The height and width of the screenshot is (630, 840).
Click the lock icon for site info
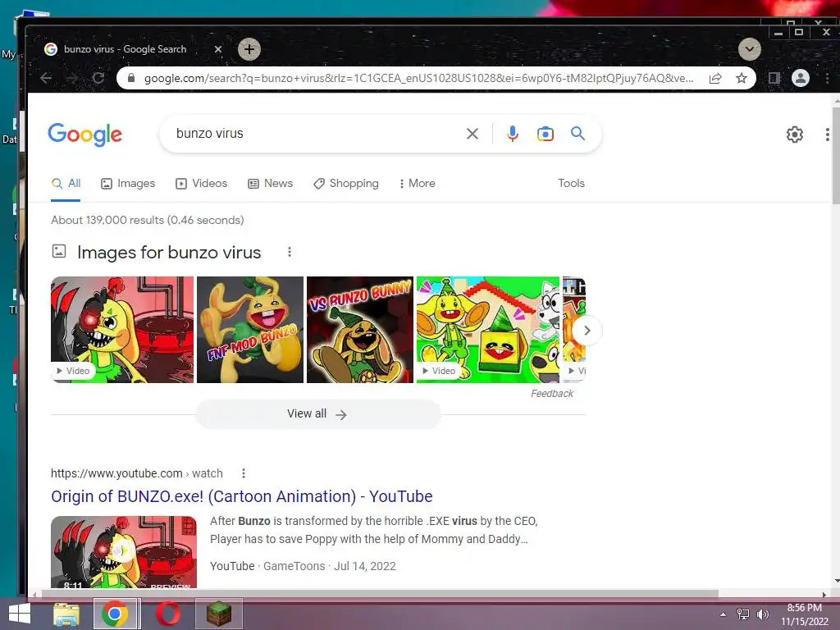pyautogui.click(x=131, y=78)
